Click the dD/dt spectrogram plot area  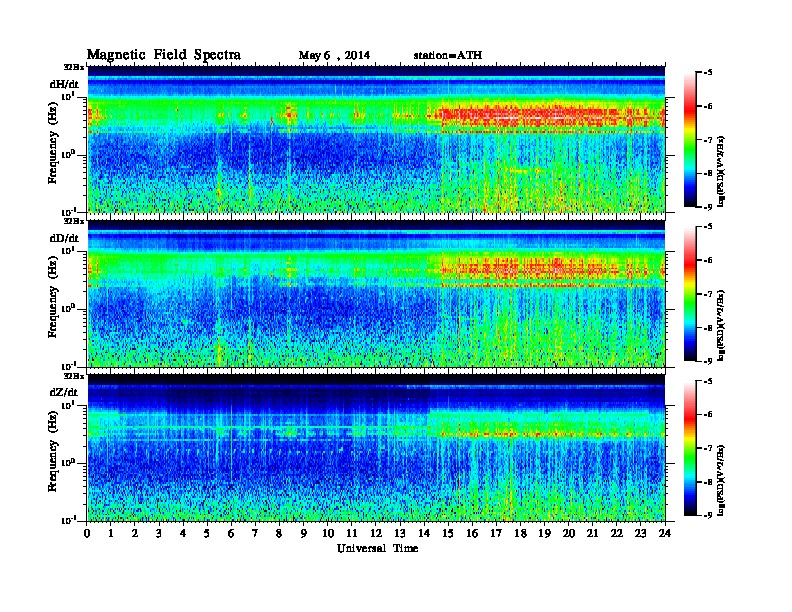376,293
